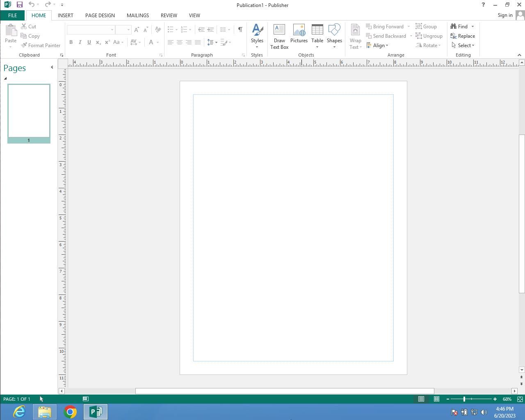Click the Draw Text Box tool

[x=279, y=37]
